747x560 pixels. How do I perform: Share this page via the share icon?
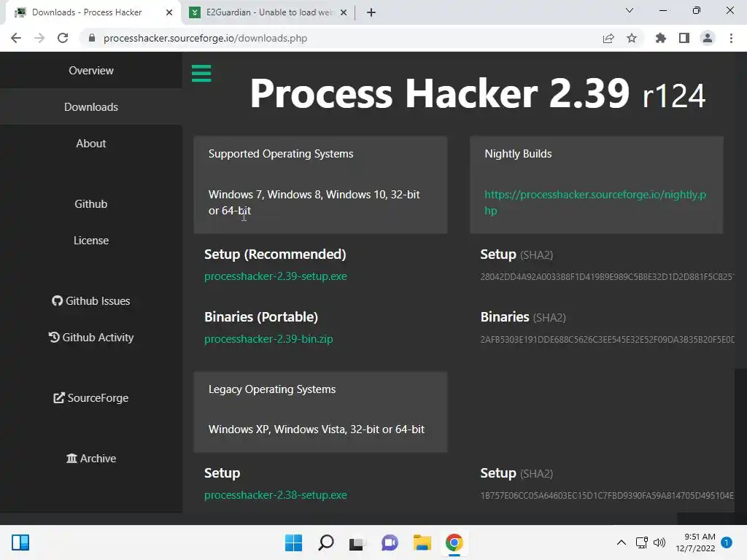click(608, 38)
